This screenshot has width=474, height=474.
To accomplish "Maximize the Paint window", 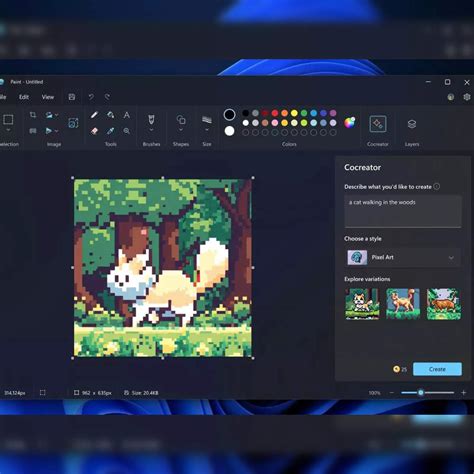I will pos(448,82).
